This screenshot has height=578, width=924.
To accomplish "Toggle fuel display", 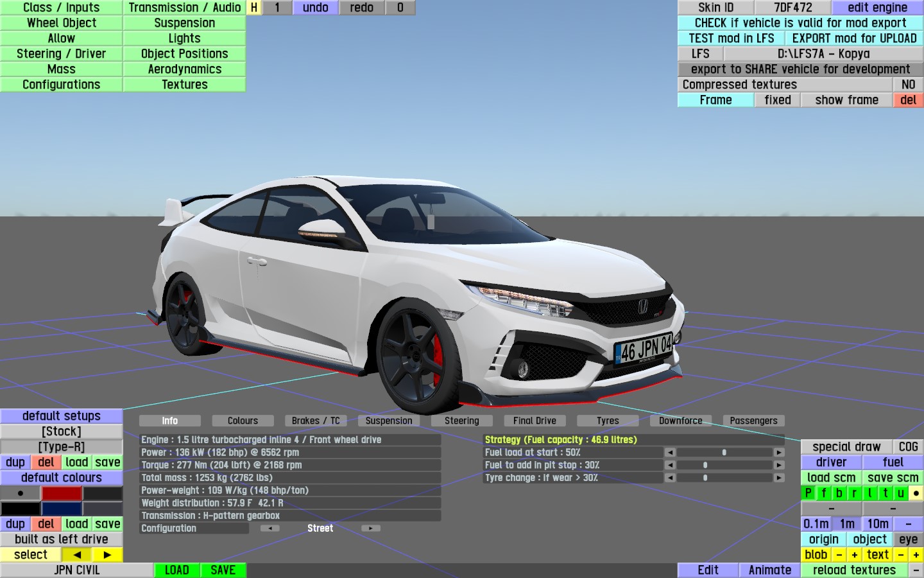I will (893, 462).
